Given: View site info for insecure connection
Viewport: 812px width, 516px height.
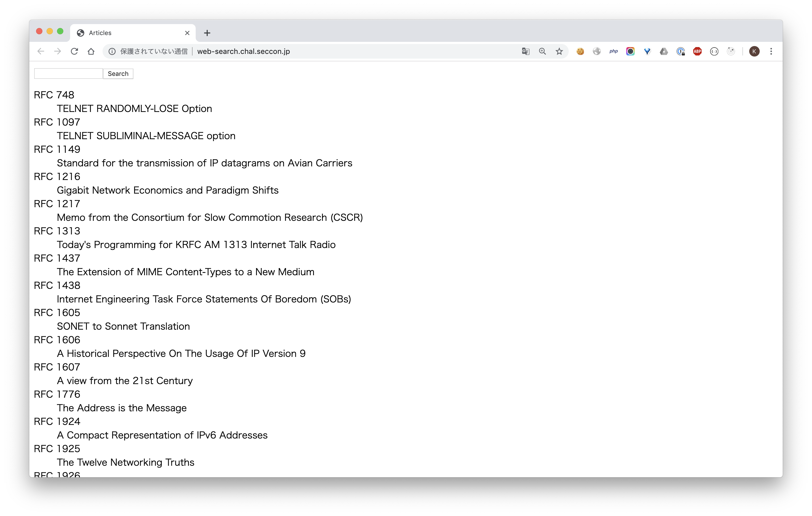Looking at the screenshot, I should [112, 51].
